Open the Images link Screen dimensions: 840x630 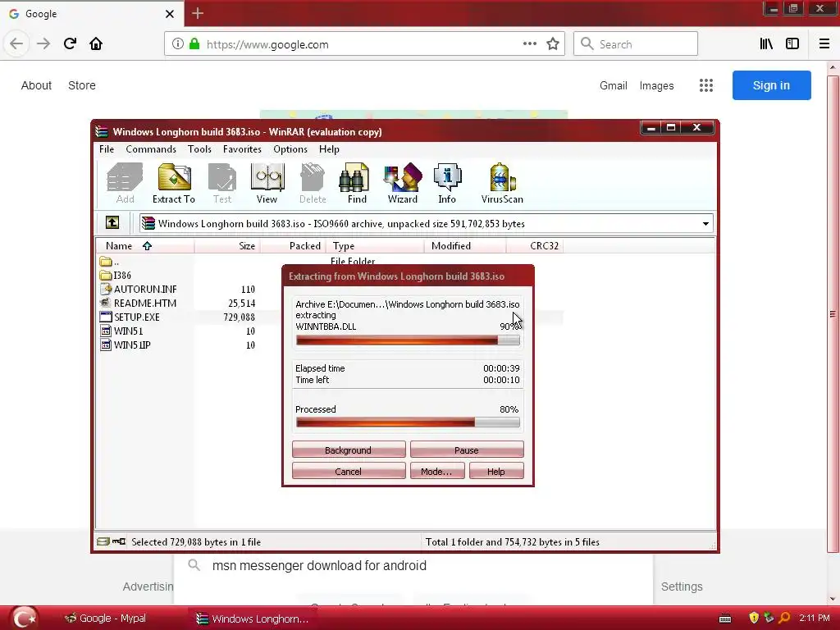(656, 85)
